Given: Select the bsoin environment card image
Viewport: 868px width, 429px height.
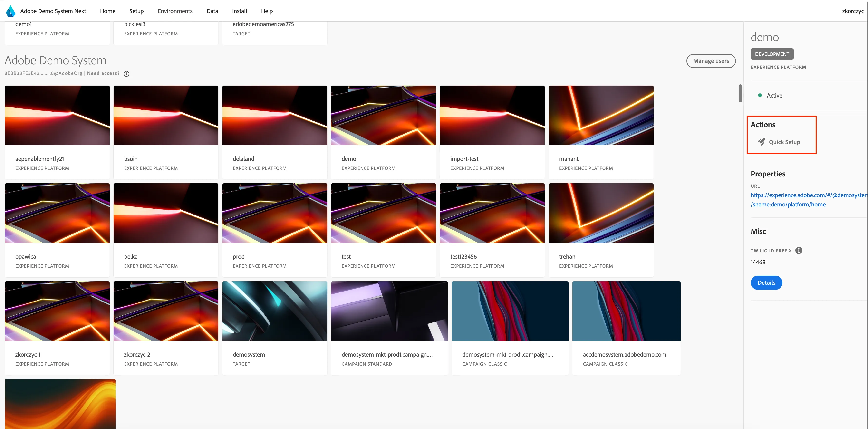Looking at the screenshot, I should click(166, 115).
